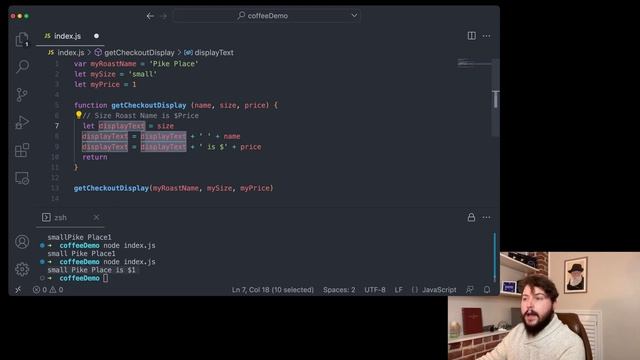Click the coffeeDemo command center search box
The width and height of the screenshot is (640, 360).
(267, 16)
